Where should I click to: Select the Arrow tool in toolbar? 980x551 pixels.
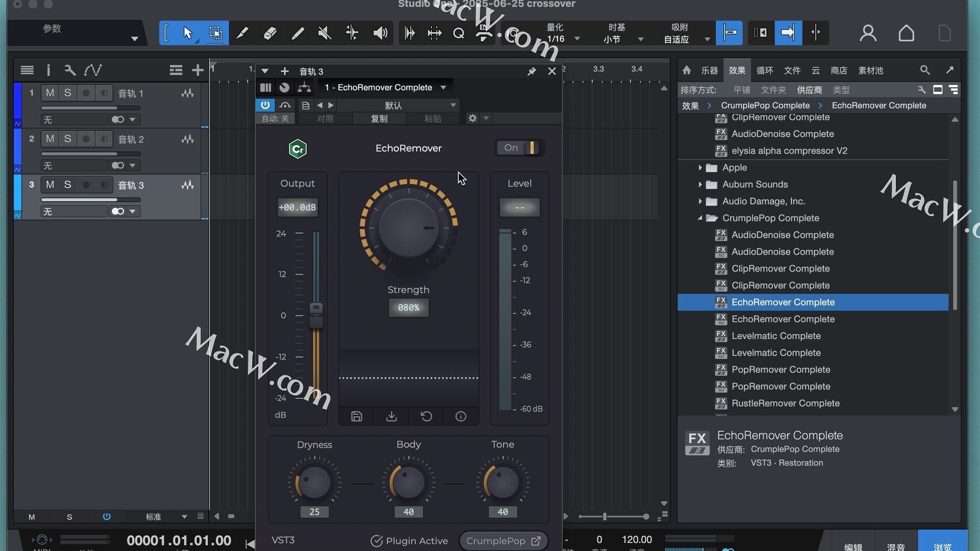pos(187,33)
